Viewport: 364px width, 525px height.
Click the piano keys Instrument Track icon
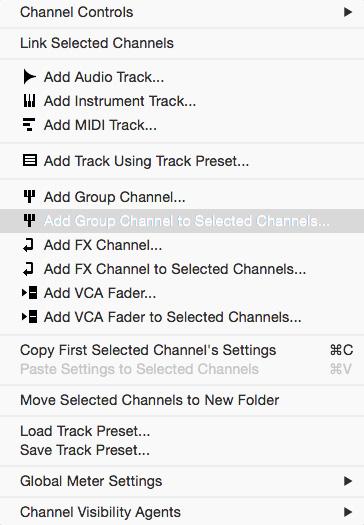(29, 101)
